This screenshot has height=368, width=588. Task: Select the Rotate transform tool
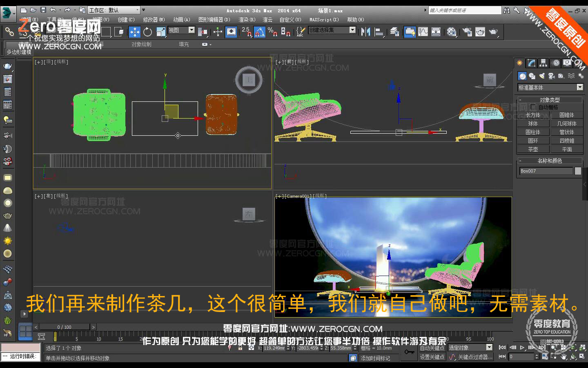coord(147,31)
